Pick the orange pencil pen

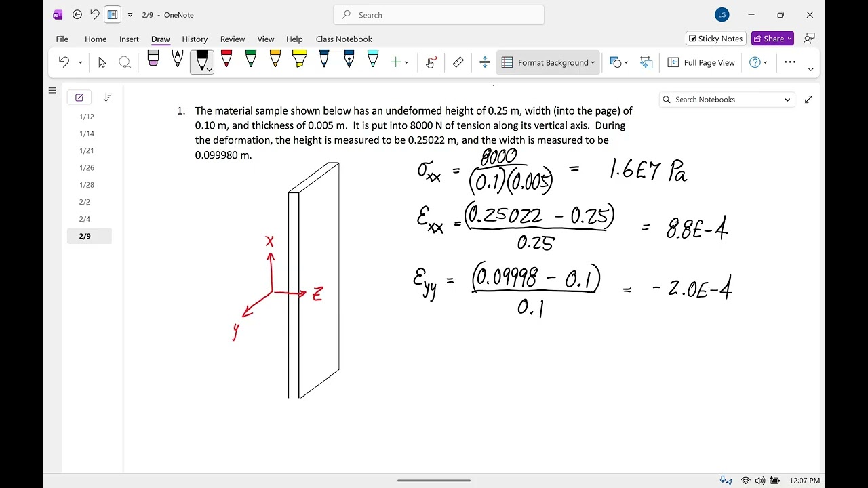[275, 60]
